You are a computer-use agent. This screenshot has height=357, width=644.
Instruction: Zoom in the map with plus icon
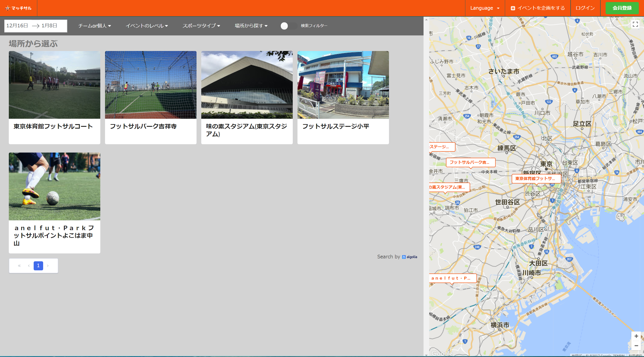point(636,336)
